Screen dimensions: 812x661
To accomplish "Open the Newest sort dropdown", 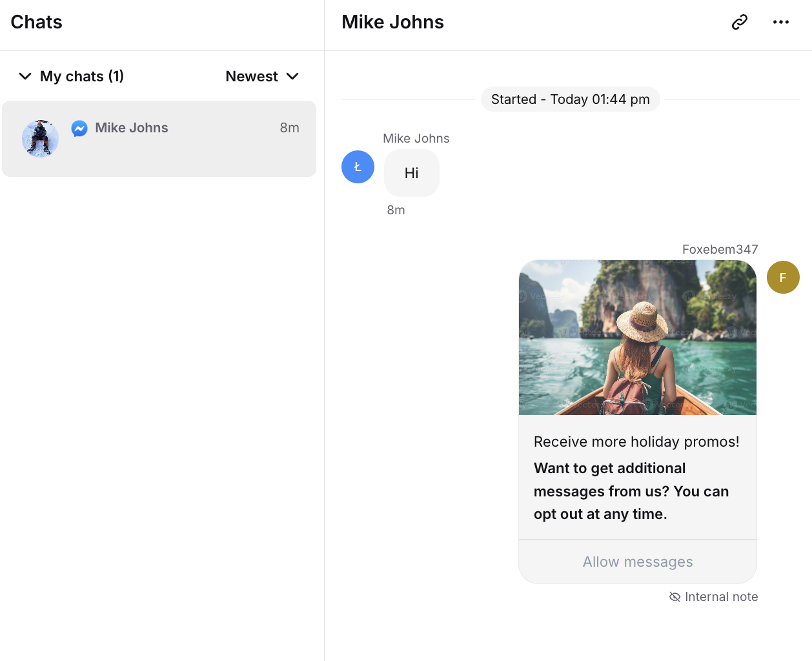I will tap(262, 76).
